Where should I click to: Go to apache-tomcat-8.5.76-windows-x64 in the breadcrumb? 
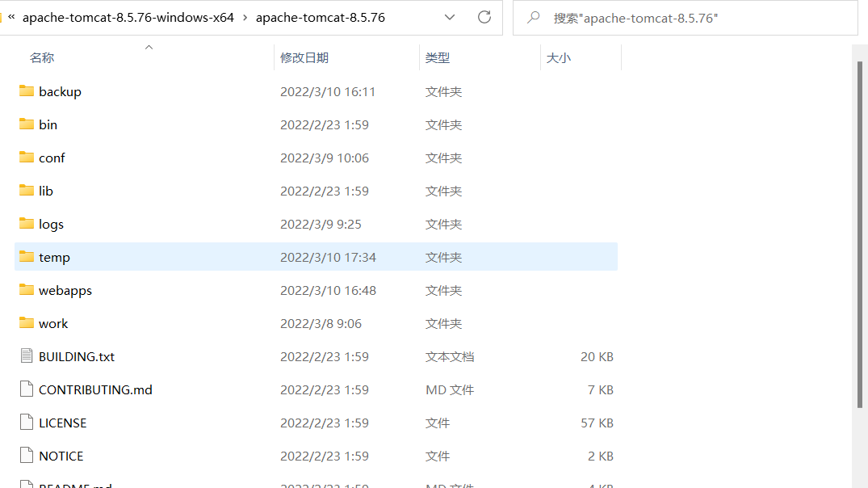tap(128, 18)
